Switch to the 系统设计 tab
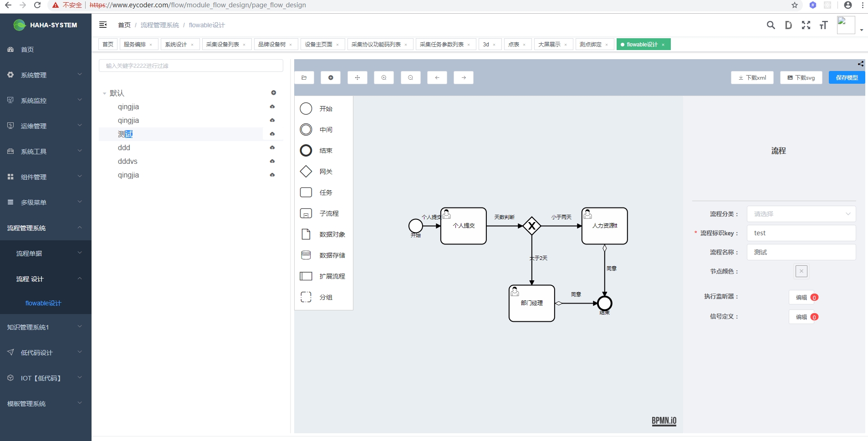The image size is (868, 441). pos(180,44)
